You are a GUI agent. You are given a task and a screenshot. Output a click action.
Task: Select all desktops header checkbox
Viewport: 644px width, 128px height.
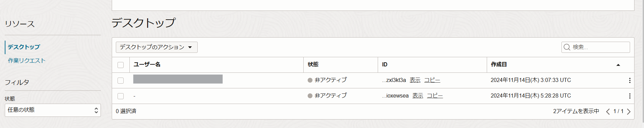[121, 65]
